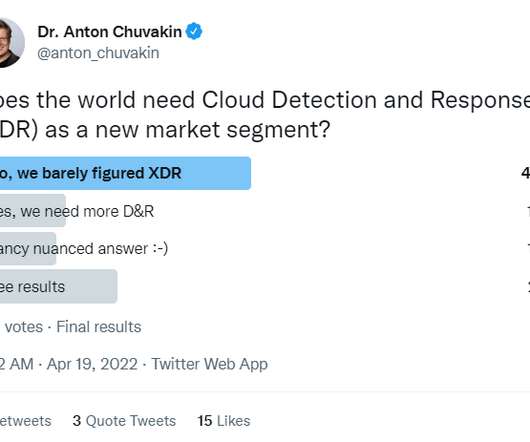Screen dimensions: 530x442
Task: Open the @anton_chuvakin handle link
Action: tap(98, 53)
